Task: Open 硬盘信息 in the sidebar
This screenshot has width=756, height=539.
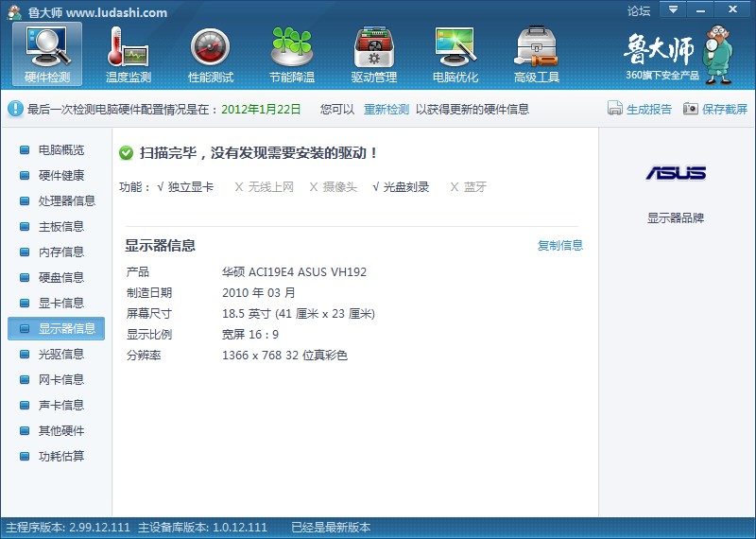Action: pyautogui.click(x=60, y=278)
